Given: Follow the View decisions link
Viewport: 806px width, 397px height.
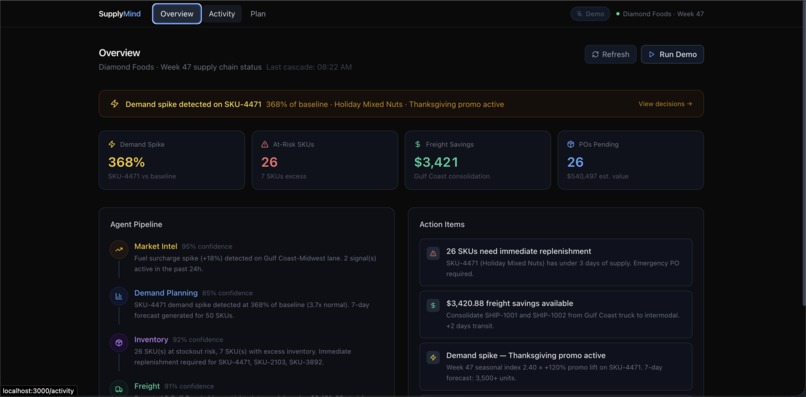Looking at the screenshot, I should 665,104.
